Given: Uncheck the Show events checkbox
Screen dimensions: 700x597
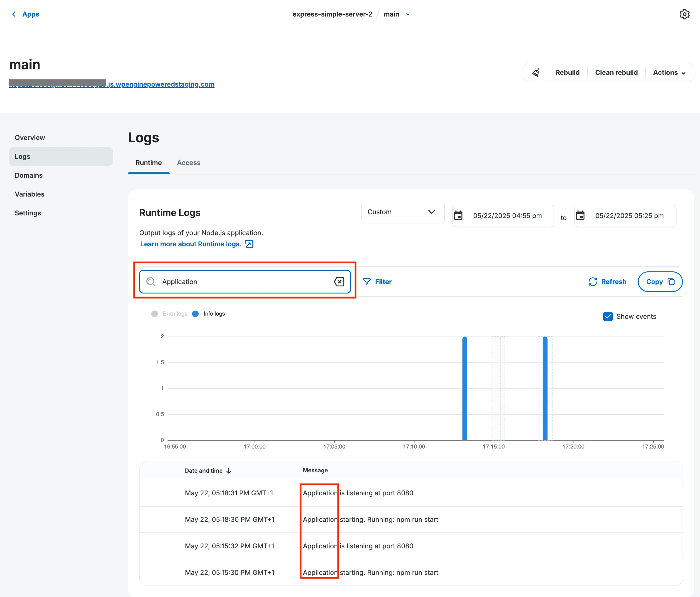Looking at the screenshot, I should [607, 316].
